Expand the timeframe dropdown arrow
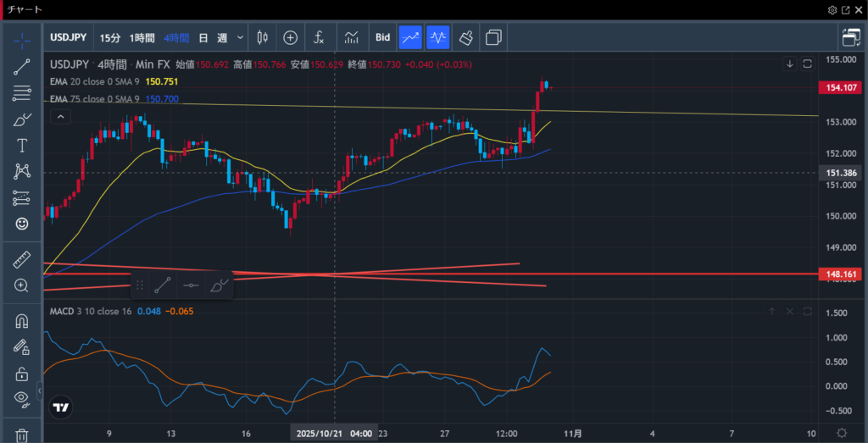 point(241,37)
